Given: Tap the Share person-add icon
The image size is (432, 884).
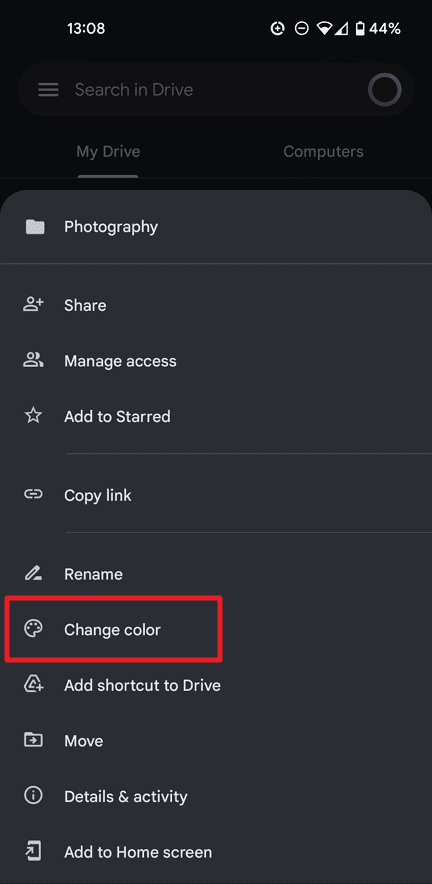Looking at the screenshot, I should pyautogui.click(x=33, y=305).
